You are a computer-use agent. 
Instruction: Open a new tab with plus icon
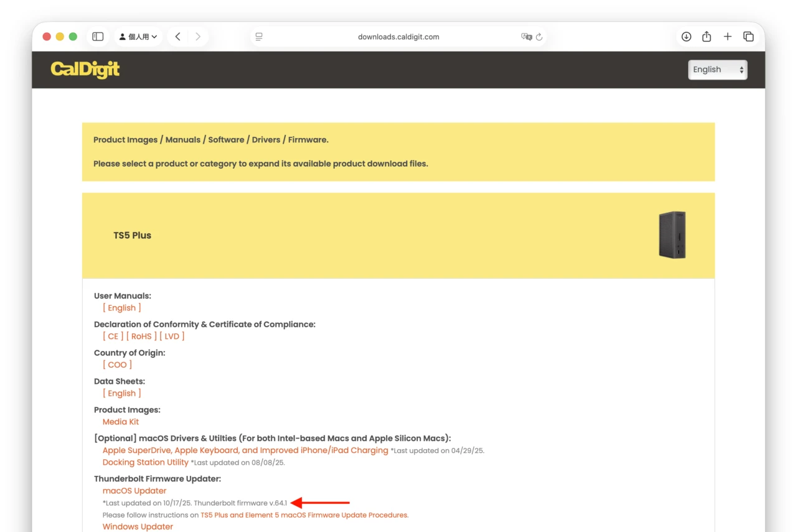pos(727,37)
